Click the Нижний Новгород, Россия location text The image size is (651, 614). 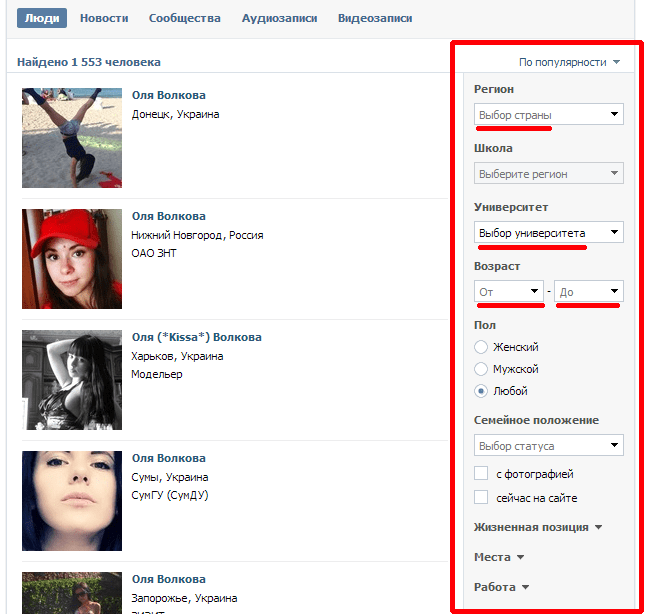(197, 235)
